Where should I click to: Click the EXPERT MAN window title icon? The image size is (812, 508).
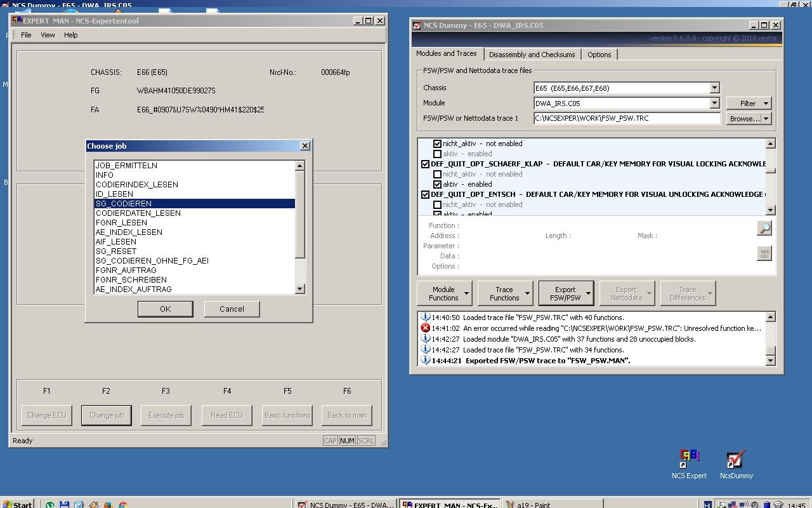tap(18, 20)
